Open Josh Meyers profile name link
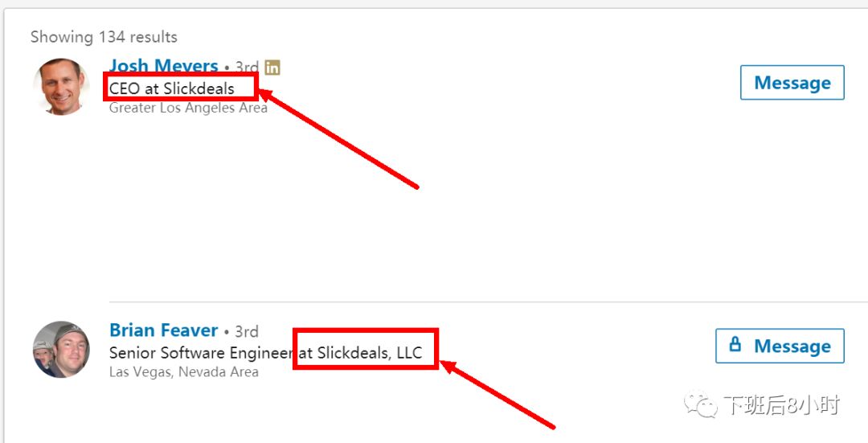 pyautogui.click(x=164, y=66)
